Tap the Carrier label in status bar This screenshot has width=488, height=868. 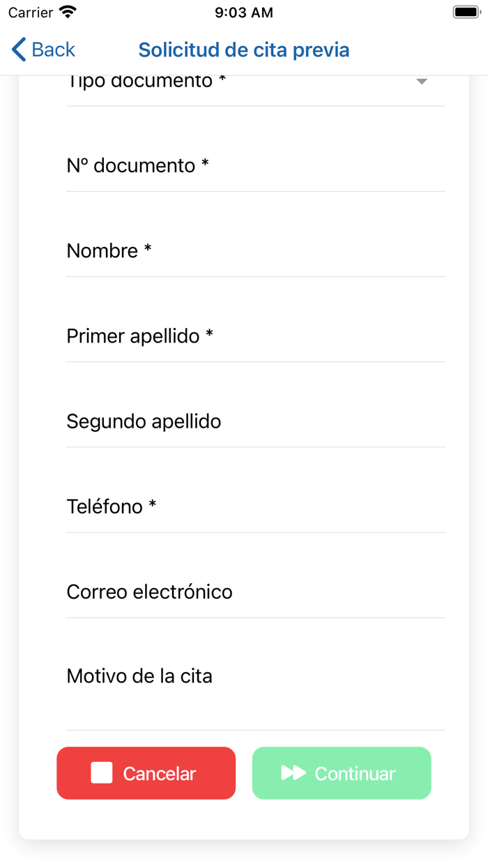(31, 13)
